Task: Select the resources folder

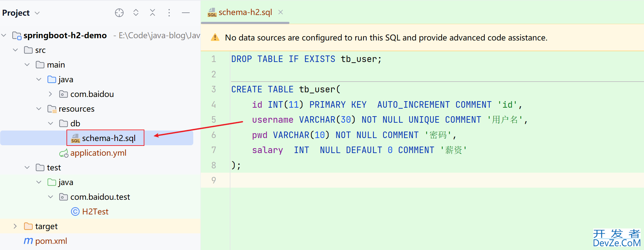Action: click(77, 109)
